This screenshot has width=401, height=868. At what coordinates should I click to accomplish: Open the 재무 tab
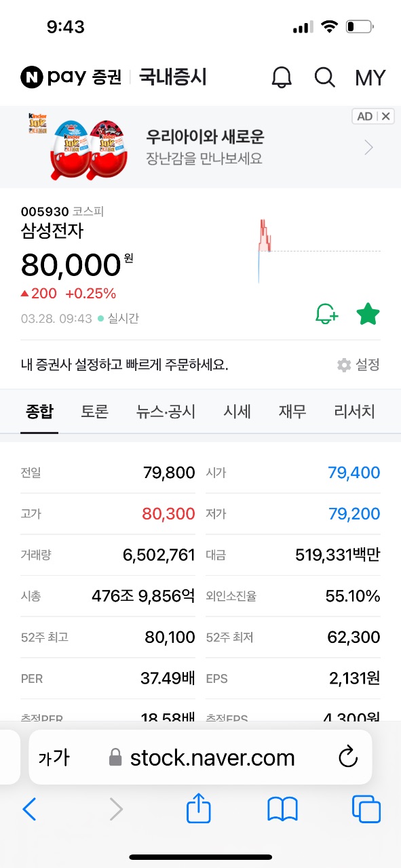tap(292, 411)
